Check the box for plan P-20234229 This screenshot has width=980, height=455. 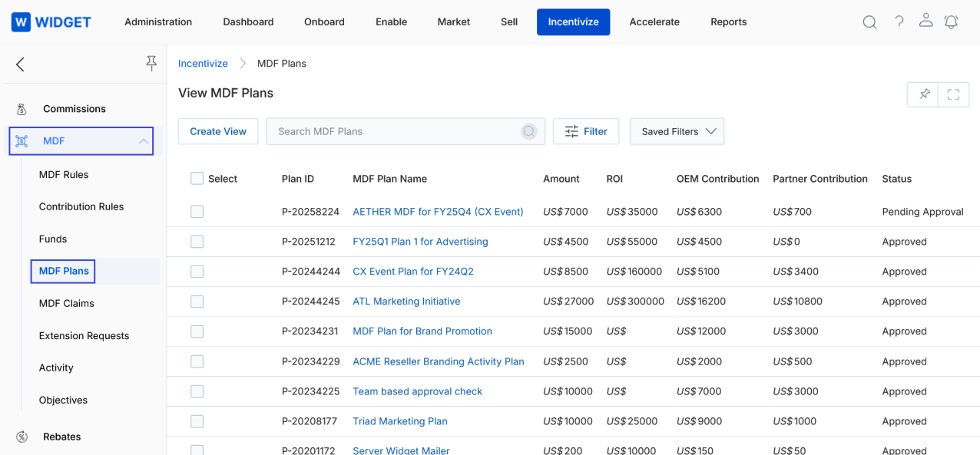click(197, 361)
